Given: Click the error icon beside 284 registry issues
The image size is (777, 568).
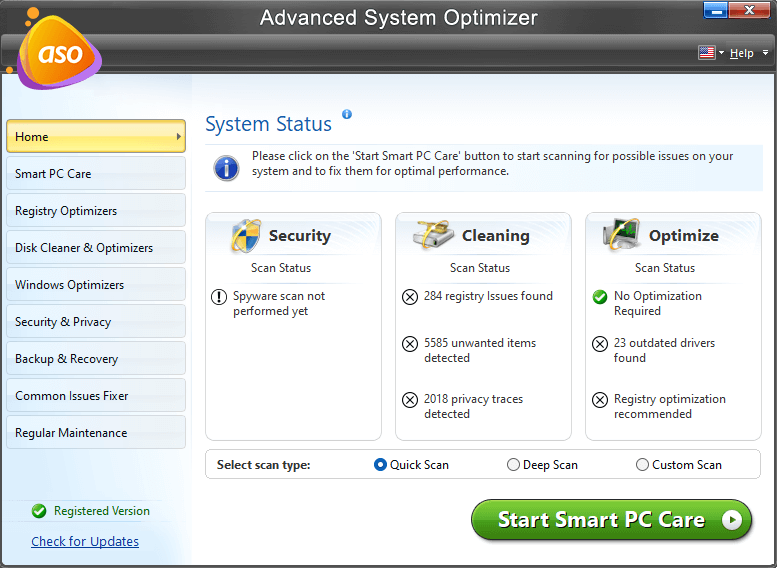Looking at the screenshot, I should [409, 297].
